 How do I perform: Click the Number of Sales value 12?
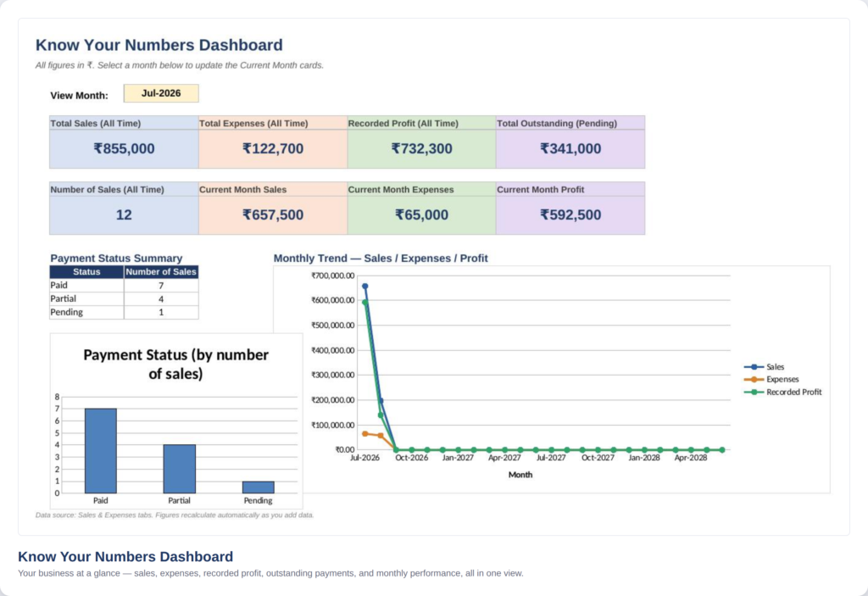[124, 214]
